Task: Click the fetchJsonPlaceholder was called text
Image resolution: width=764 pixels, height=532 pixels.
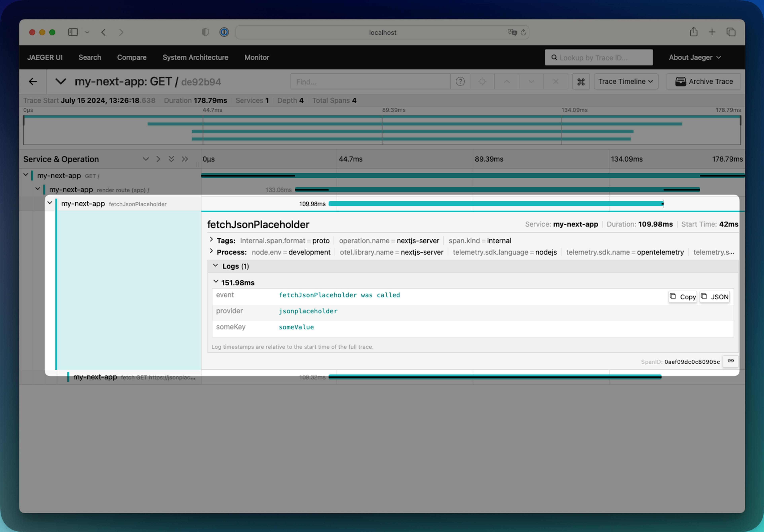Action: (x=339, y=295)
